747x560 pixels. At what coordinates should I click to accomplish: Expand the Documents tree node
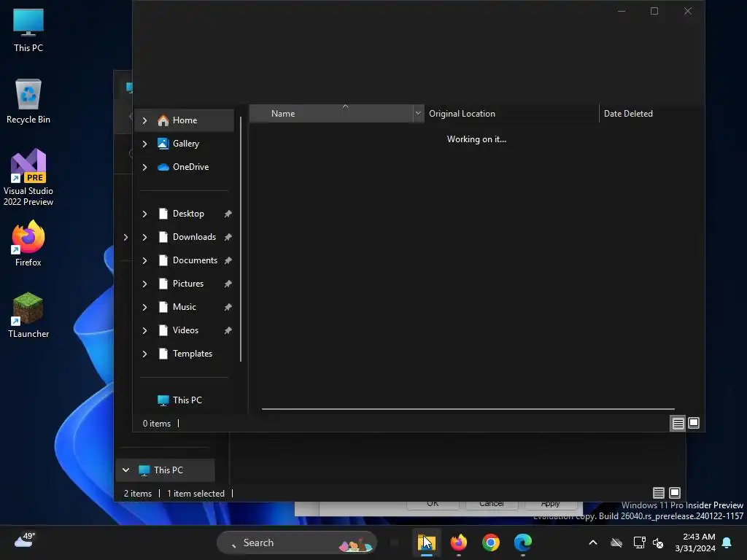145,260
